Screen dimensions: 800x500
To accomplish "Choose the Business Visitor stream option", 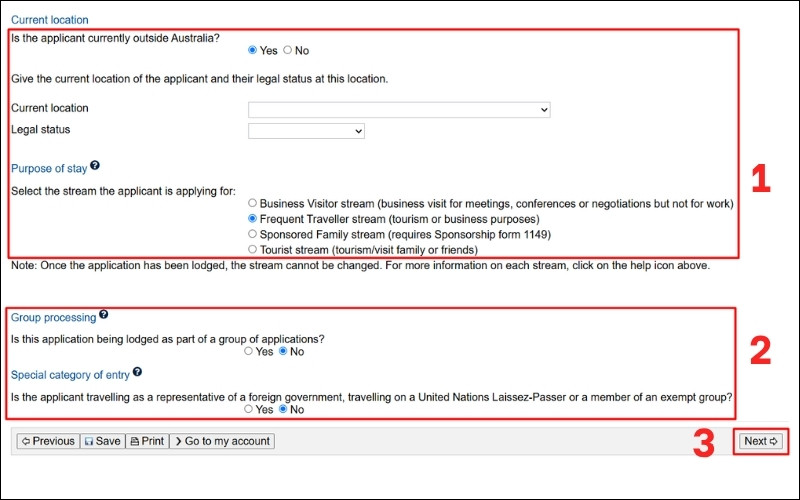I will coord(253,203).
